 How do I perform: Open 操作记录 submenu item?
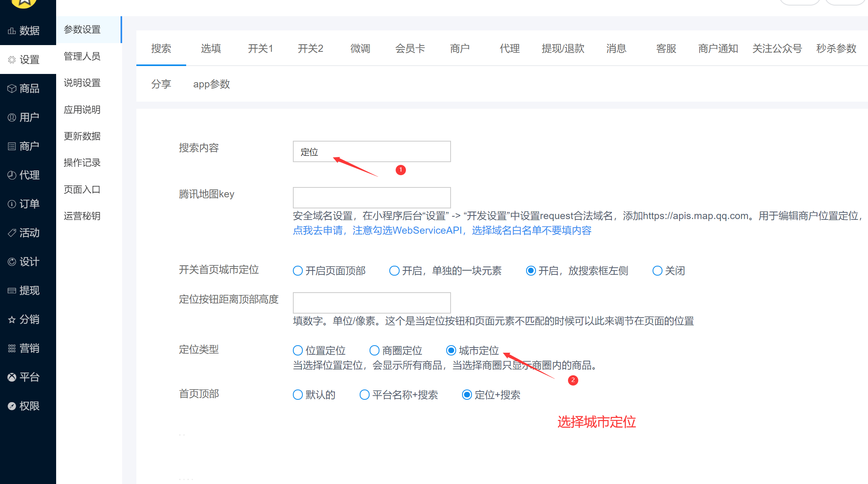[x=89, y=163]
